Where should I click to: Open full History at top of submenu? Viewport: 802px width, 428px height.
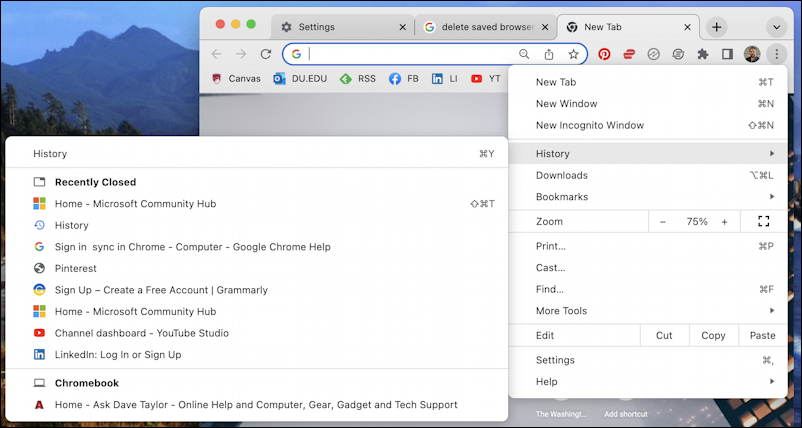pos(257,154)
